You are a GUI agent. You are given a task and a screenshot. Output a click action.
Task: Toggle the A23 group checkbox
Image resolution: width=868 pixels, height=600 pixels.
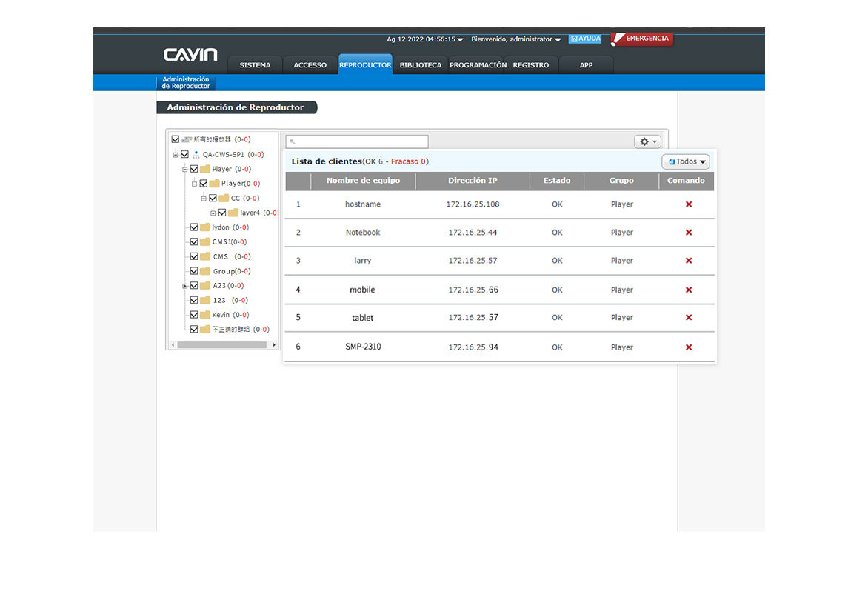[x=194, y=286]
